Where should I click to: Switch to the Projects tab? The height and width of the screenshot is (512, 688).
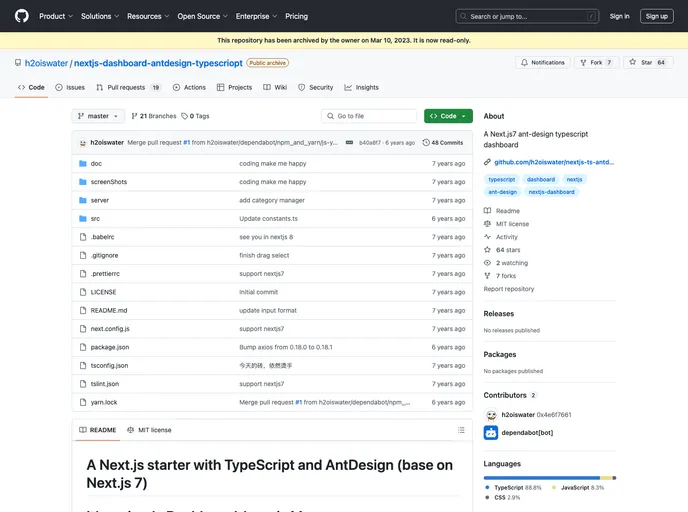[x=234, y=87]
